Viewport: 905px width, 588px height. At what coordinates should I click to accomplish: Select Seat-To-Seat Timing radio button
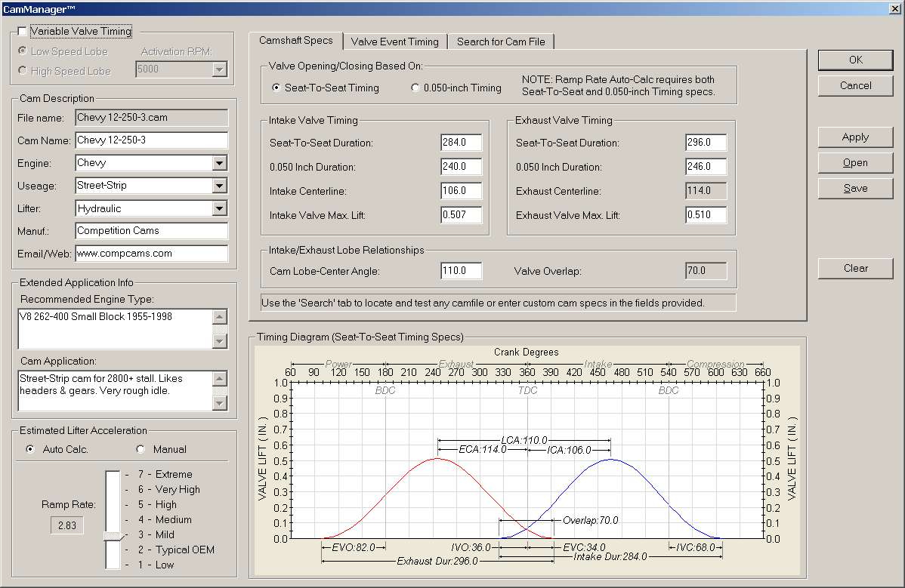pyautogui.click(x=276, y=88)
